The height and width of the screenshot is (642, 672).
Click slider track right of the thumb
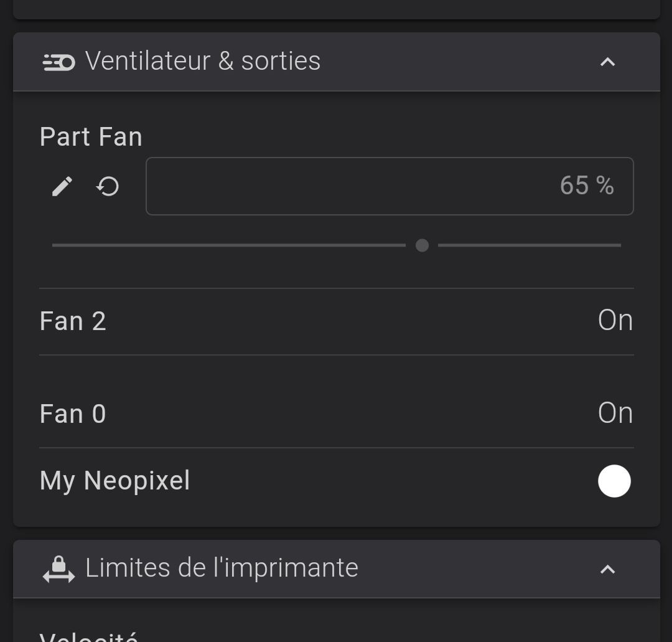(x=529, y=245)
